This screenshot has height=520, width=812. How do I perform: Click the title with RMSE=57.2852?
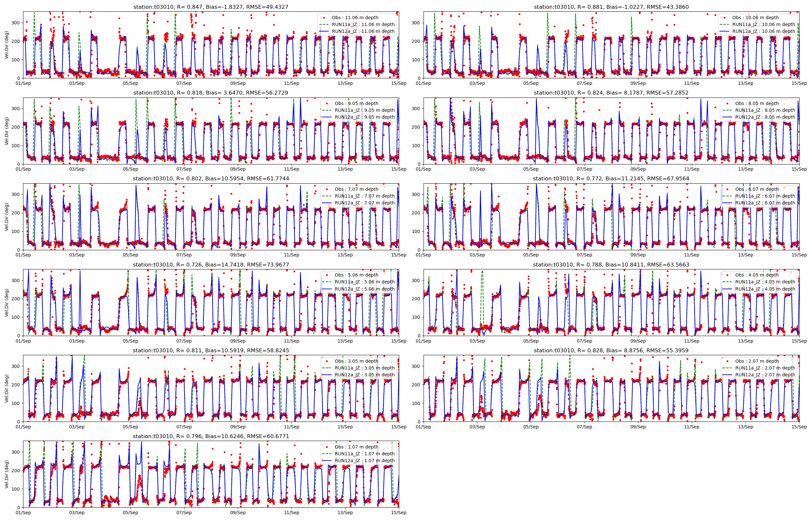(611, 93)
